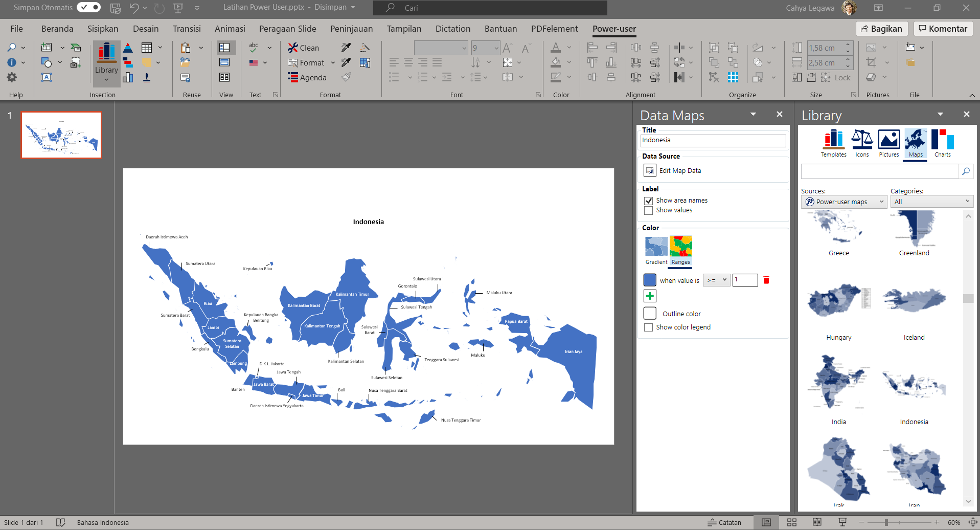Image resolution: width=980 pixels, height=530 pixels.
Task: Enable Show color legend
Action: coord(649,327)
